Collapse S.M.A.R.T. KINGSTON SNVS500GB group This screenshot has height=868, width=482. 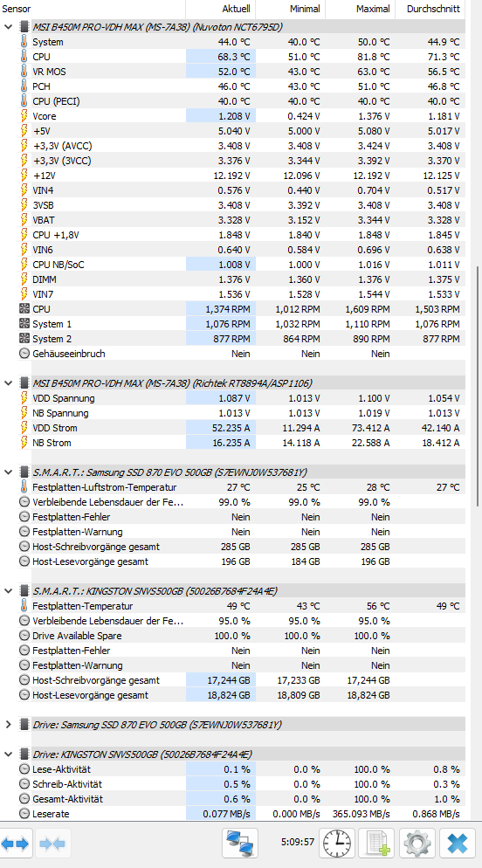click(9, 590)
